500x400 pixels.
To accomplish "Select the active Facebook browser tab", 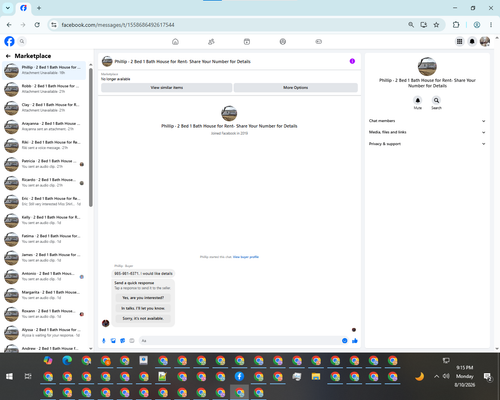I will pos(23,8).
